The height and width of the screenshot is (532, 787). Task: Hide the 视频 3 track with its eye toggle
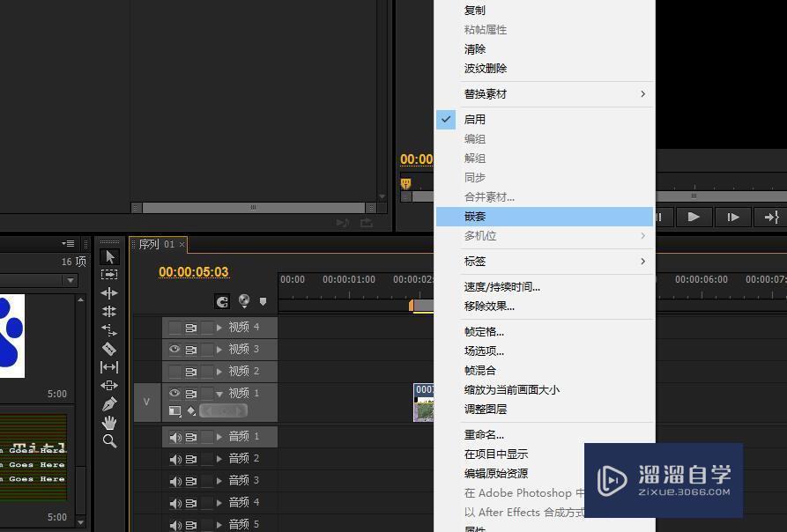(x=174, y=349)
